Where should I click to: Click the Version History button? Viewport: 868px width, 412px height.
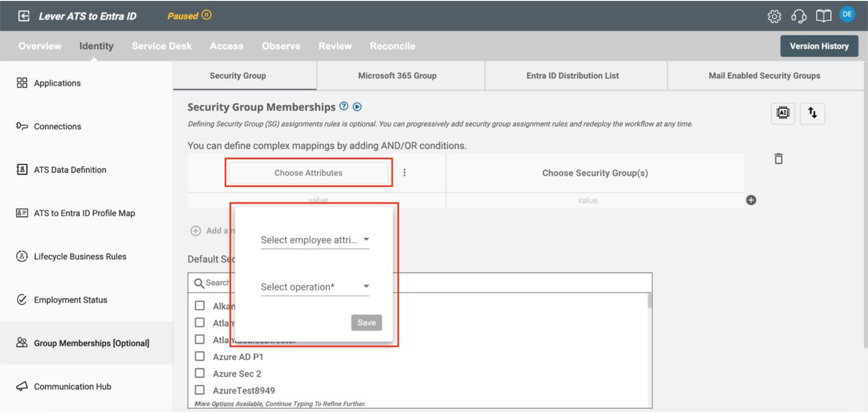click(820, 45)
